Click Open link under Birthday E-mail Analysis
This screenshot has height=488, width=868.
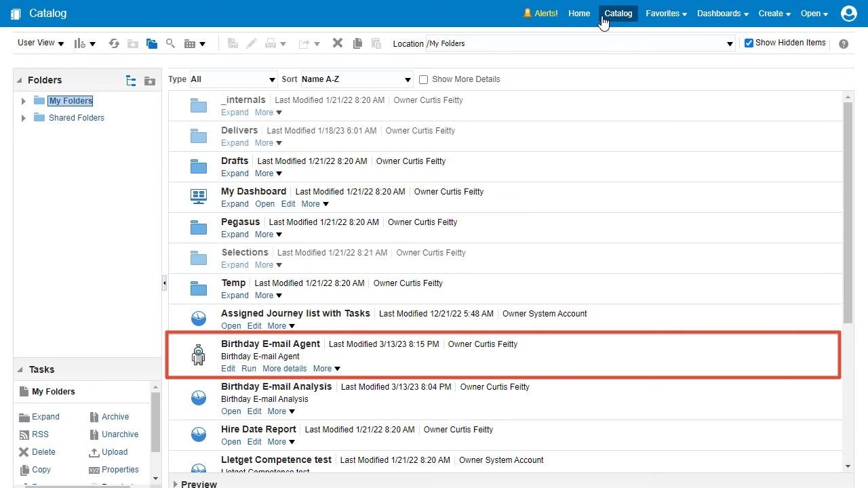coord(231,411)
